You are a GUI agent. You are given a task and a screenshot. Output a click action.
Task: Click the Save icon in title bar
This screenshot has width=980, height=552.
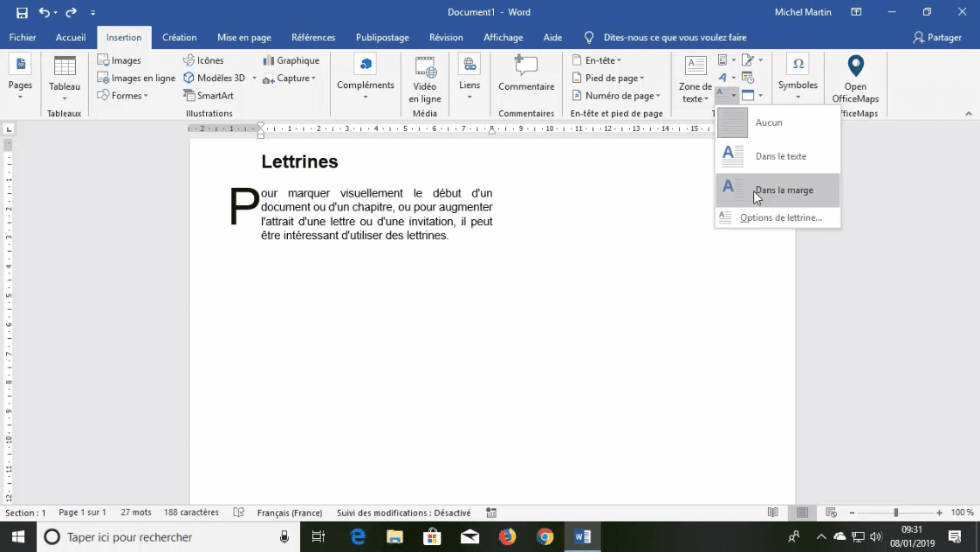22,13
